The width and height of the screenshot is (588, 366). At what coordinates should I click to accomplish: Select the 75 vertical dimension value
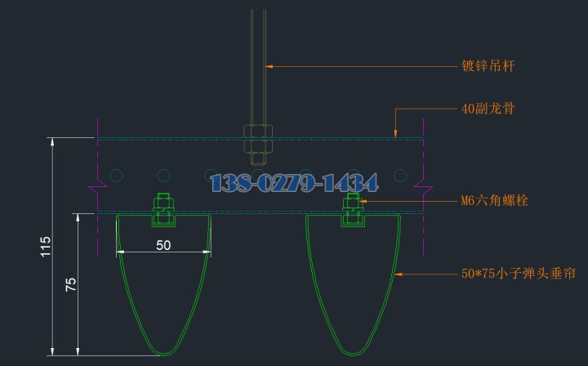point(71,284)
